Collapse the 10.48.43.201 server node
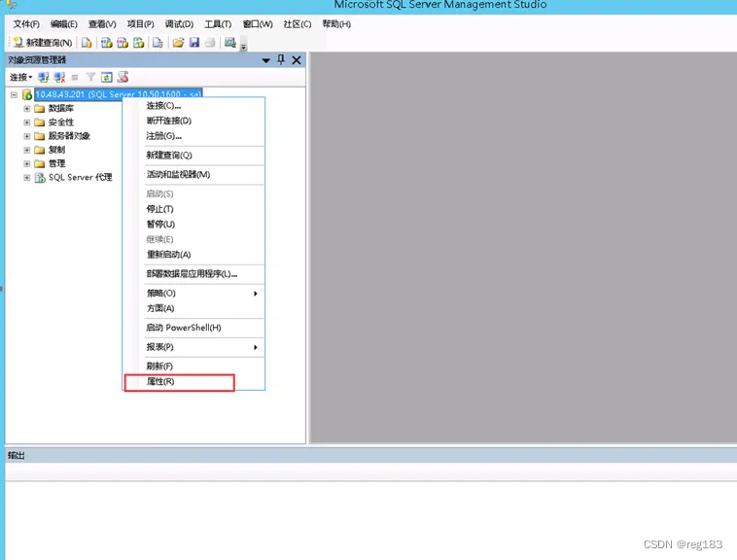This screenshot has height=560, width=737. [14, 95]
